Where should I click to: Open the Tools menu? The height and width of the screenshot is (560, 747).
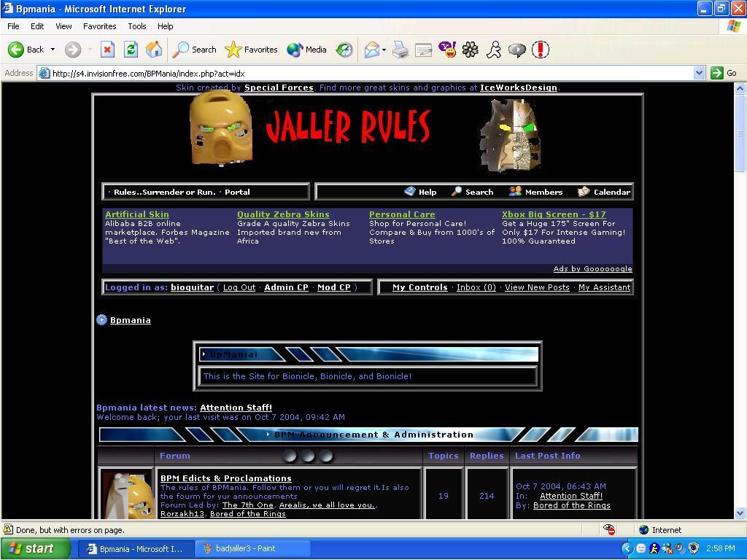tap(136, 26)
